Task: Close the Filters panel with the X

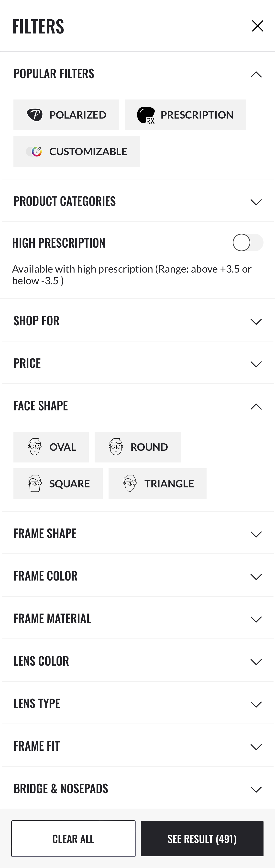Action: point(257,26)
